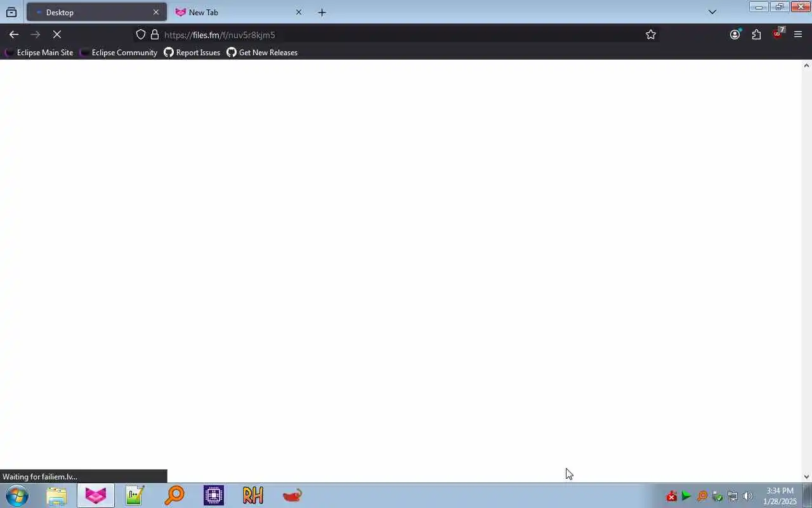Launch the RH taskbar application
Screen dimensions: 812x508
pyautogui.click(x=253, y=495)
